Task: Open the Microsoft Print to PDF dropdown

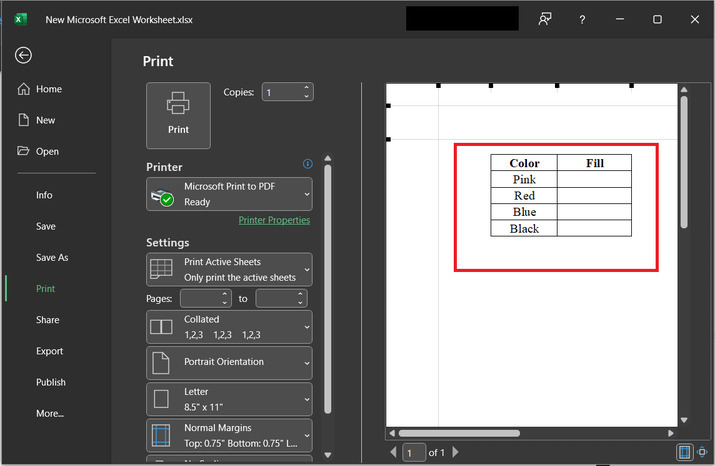Action: click(x=229, y=194)
